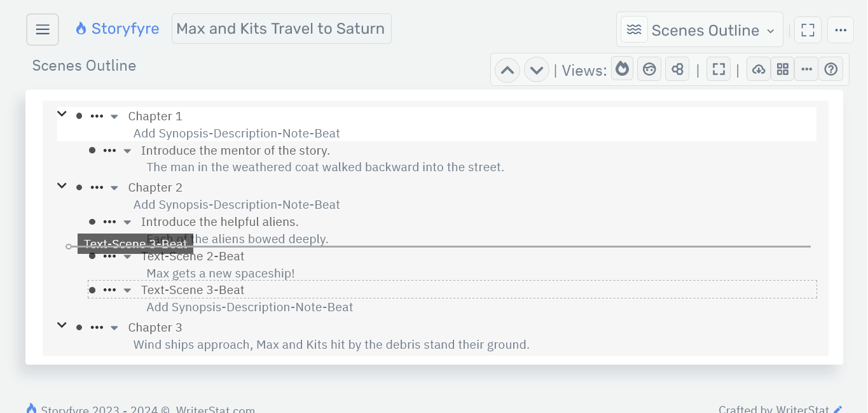This screenshot has width=868, height=413.
Task: Open the Scenes Outline dropdown
Action: pos(699,30)
